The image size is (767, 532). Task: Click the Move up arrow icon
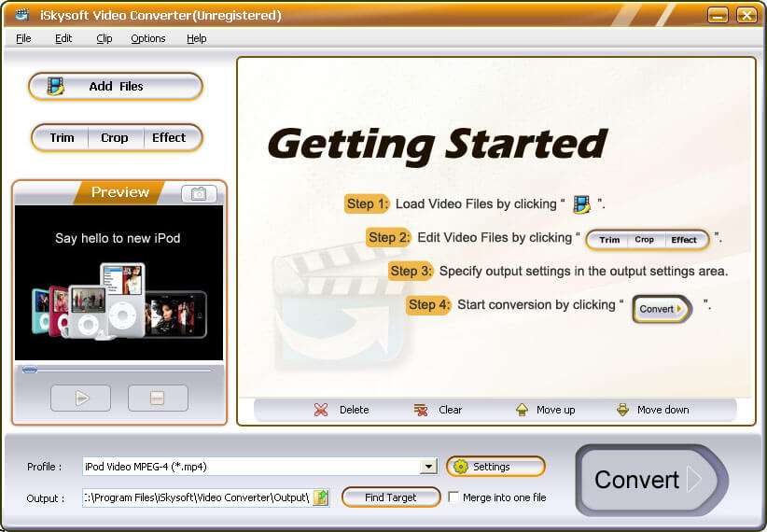pyautogui.click(x=522, y=410)
